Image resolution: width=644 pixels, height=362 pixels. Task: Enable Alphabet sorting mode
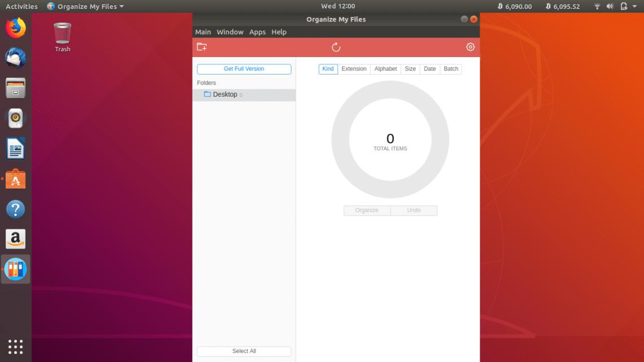[385, 68]
